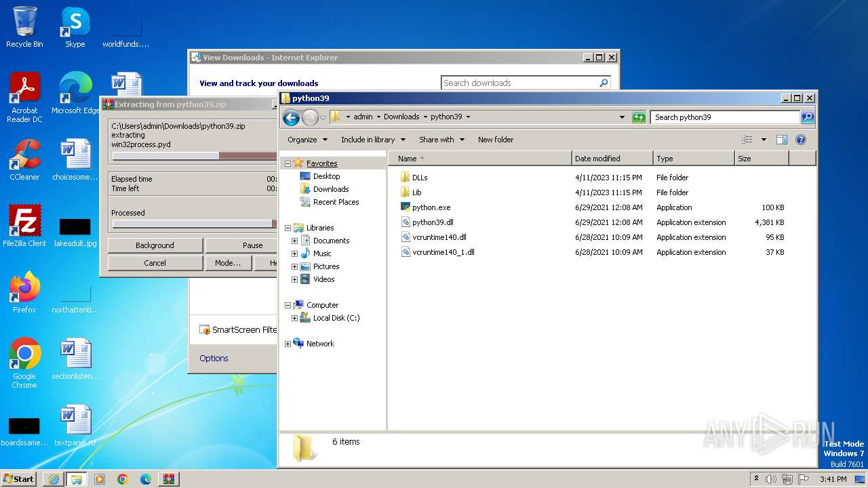Select Downloads in Favorites

(x=330, y=189)
